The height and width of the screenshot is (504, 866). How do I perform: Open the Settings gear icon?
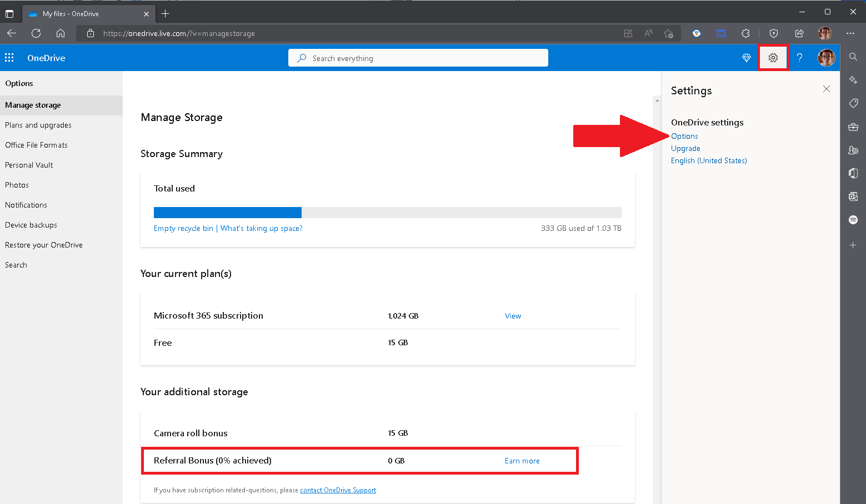[x=773, y=58]
